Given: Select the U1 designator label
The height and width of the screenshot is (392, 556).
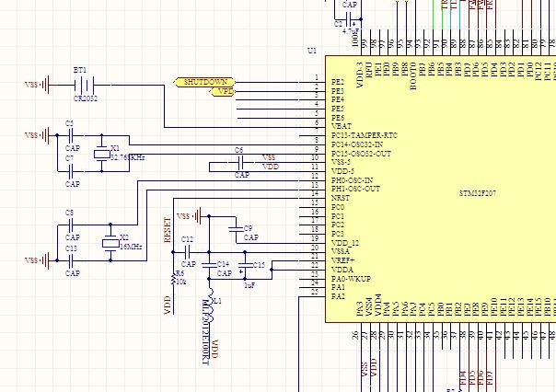Looking at the screenshot, I should [312, 51].
